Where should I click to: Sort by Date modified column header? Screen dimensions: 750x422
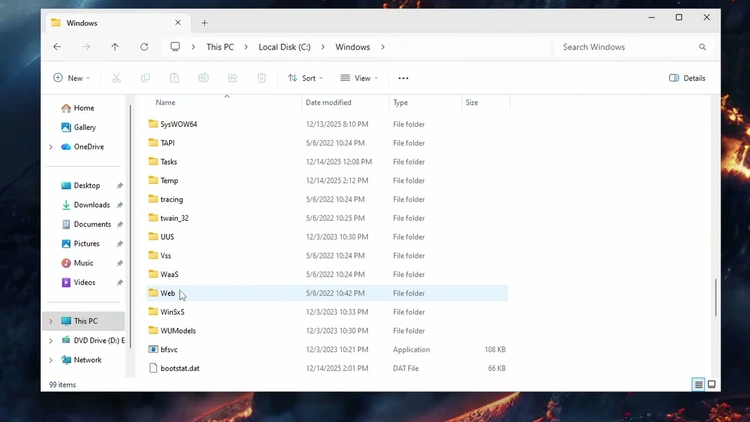(x=329, y=102)
